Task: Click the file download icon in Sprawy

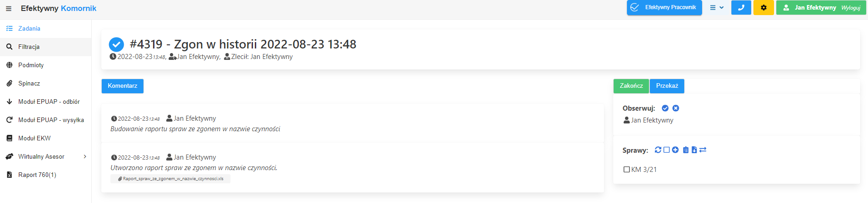Action: click(694, 150)
